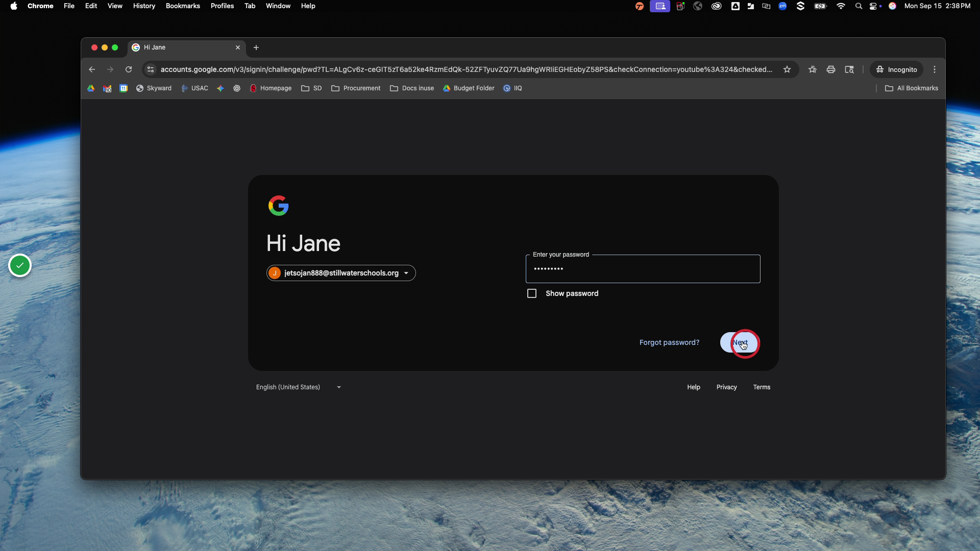This screenshot has width=980, height=551.
Task: Open the Bookmarks menu in menu bar
Action: [x=183, y=6]
